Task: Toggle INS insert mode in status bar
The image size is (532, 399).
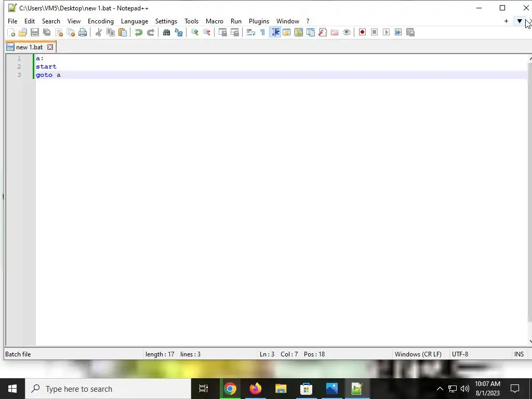Action: coord(519,354)
